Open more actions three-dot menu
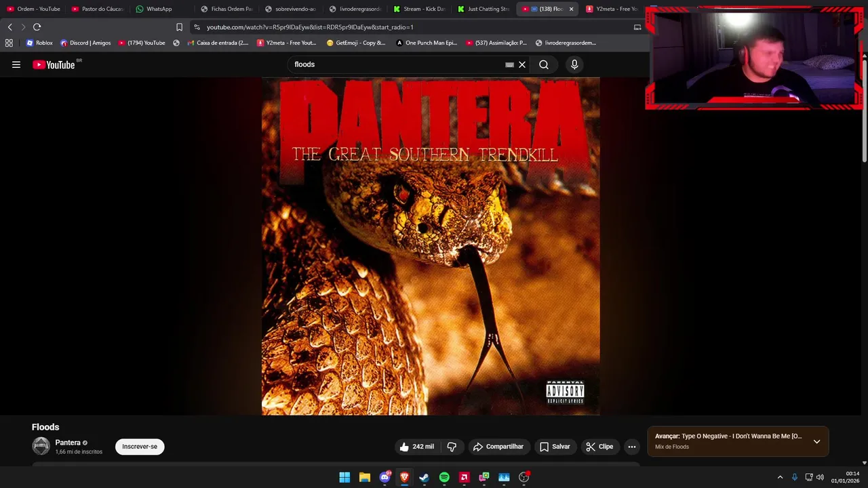Screen dimensions: 868x488 [632, 447]
